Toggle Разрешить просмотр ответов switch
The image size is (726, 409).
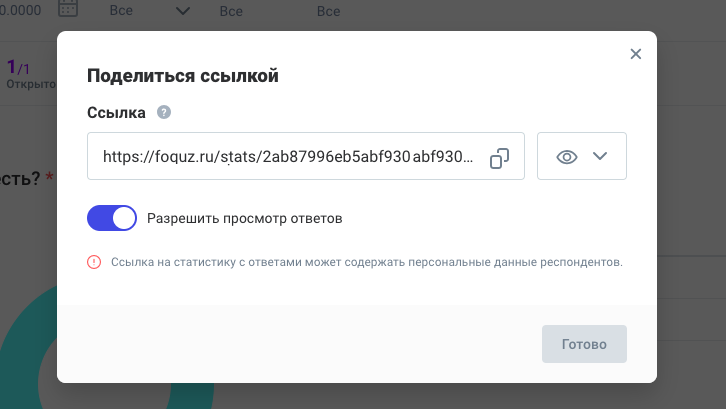[x=112, y=218]
